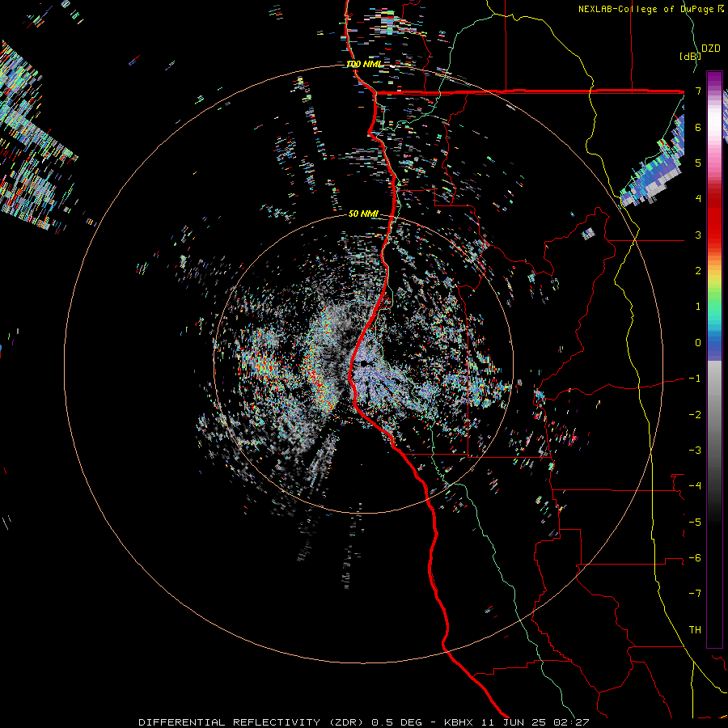Click the 0.5 DEG elevation text

[396, 722]
